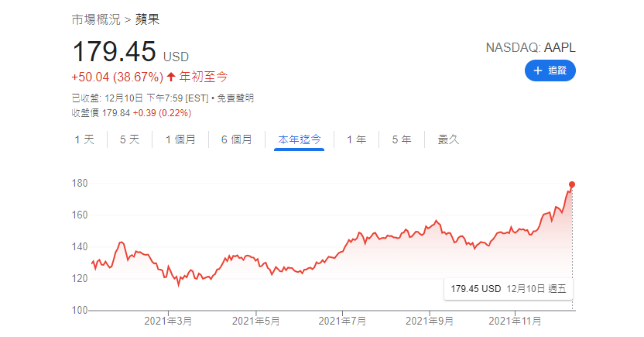The image size is (644, 337).
Task: Click the 160 y-axis label
Action: [80, 215]
